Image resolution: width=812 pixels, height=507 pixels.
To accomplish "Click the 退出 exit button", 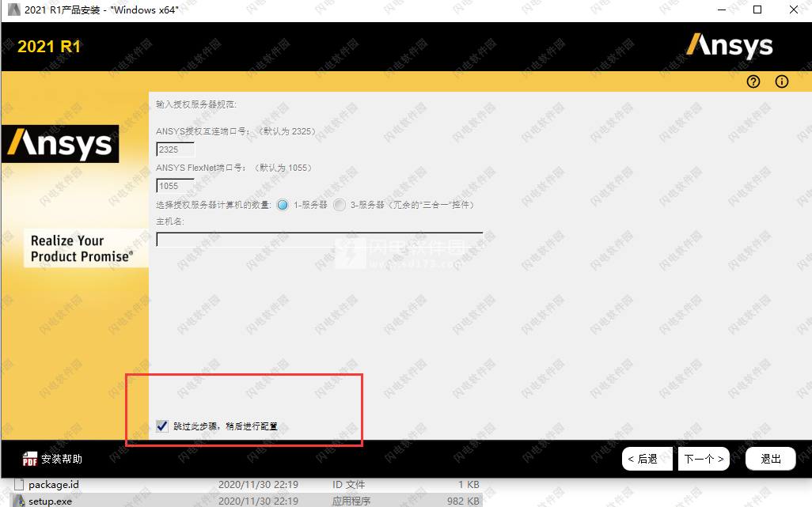I will click(x=771, y=459).
